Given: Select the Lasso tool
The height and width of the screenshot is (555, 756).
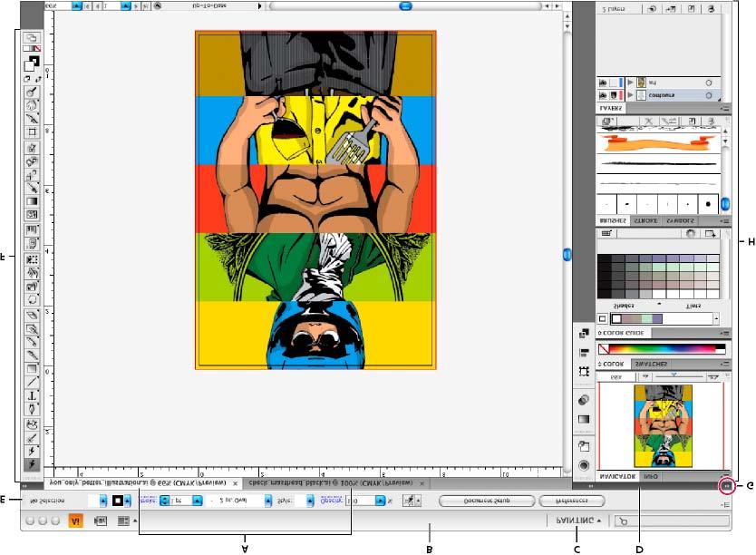Looking at the screenshot, I should pos(32,425).
